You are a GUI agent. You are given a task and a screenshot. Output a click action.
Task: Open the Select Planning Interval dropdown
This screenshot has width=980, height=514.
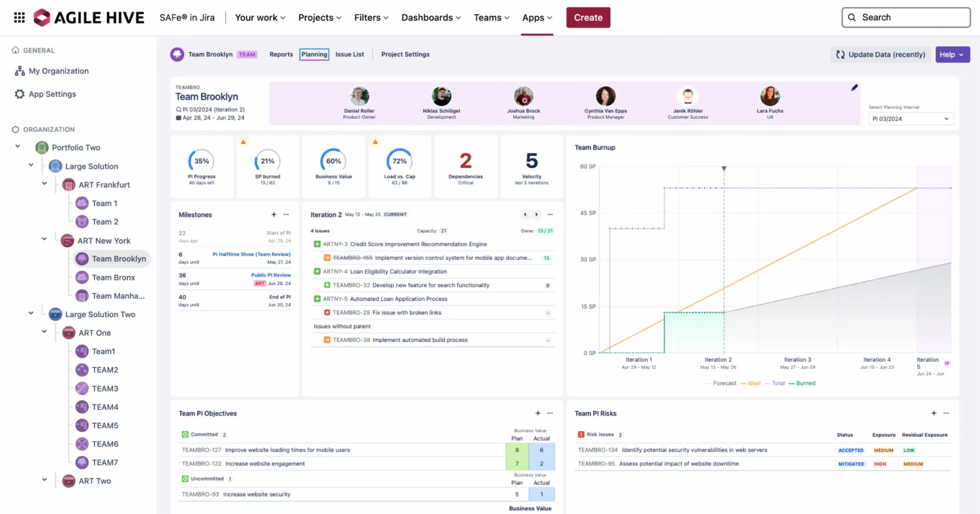pyautogui.click(x=911, y=119)
